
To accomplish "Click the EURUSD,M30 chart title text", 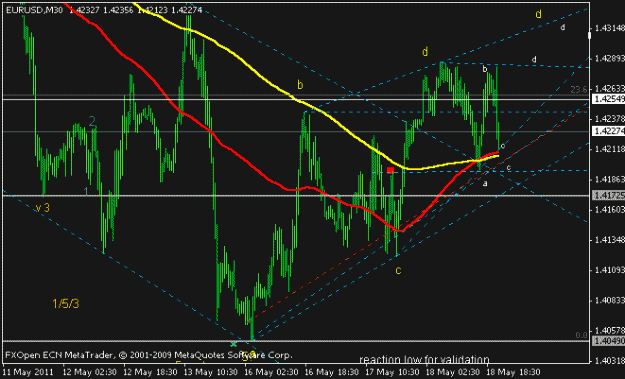I will [x=34, y=10].
